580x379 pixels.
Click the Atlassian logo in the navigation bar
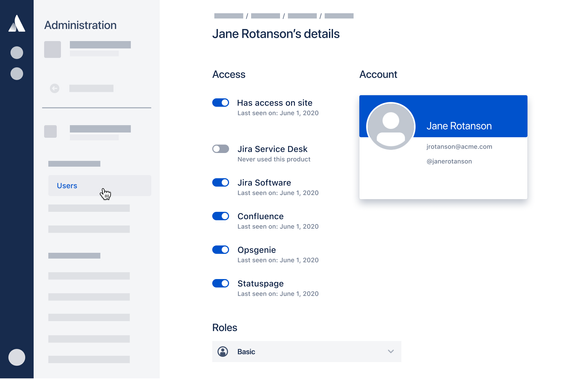point(17,24)
